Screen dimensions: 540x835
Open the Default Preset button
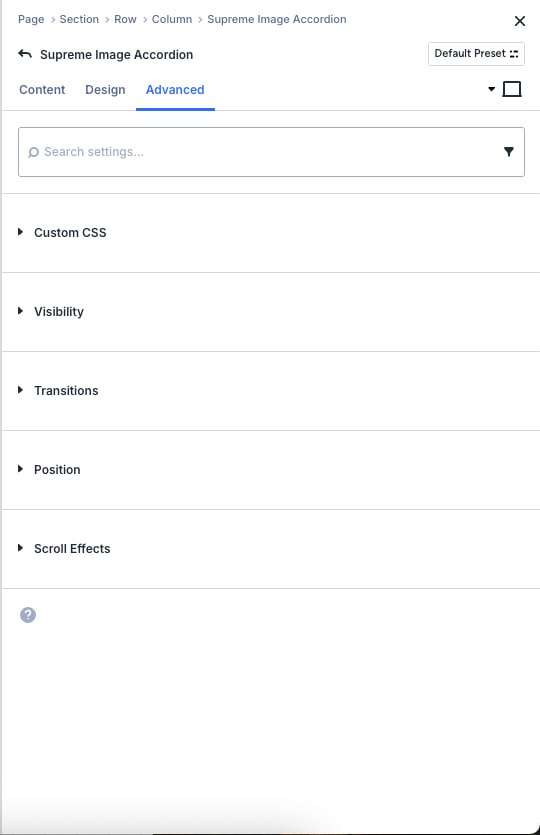coord(476,54)
